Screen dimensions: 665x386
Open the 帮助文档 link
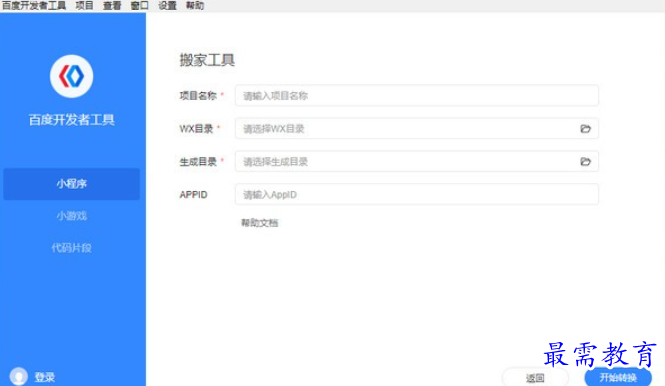[260, 223]
